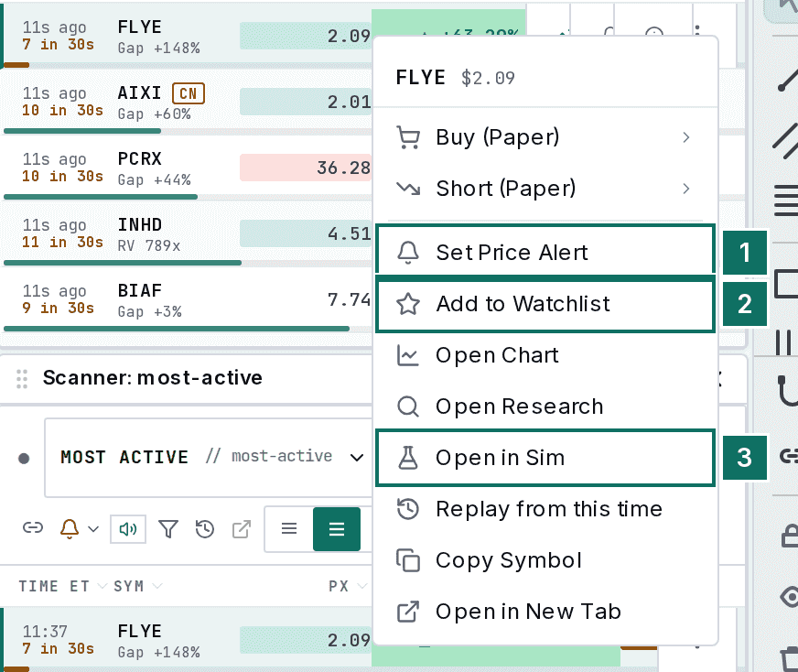Click the star Watchlist icon

coord(408,304)
